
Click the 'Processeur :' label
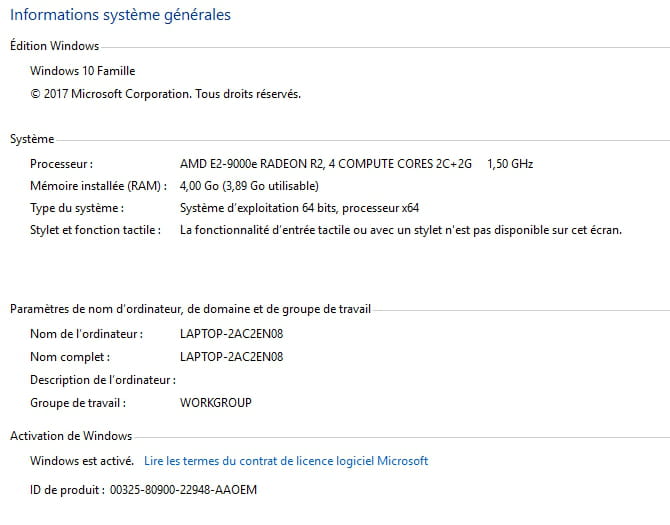[61, 163]
